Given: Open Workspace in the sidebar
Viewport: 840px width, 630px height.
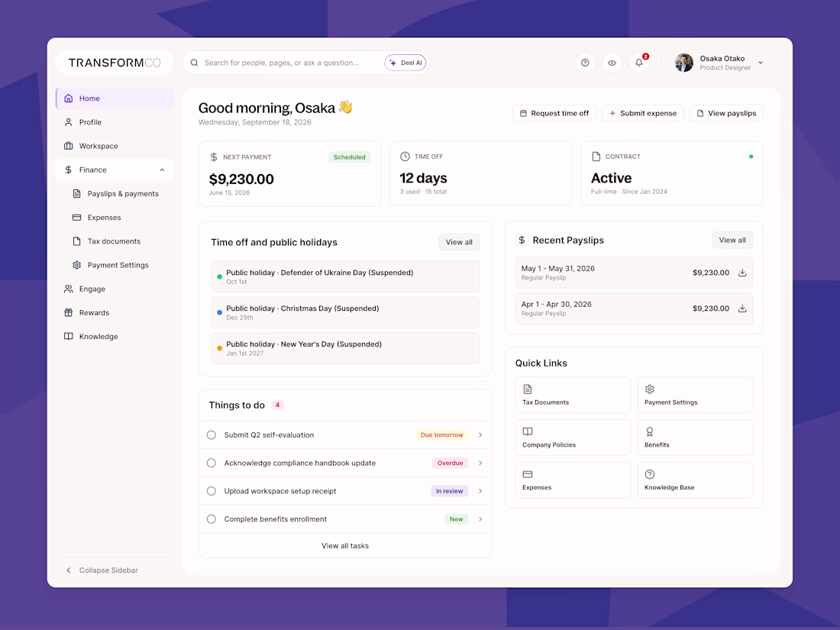Looking at the screenshot, I should coord(115,147).
